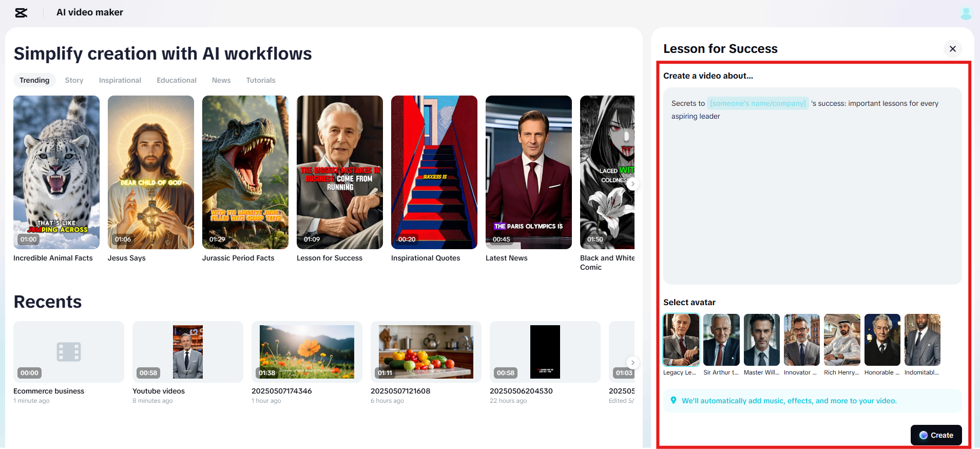Click the lightbulb tip icon
Viewport: 980px width, 449px height.
click(674, 400)
